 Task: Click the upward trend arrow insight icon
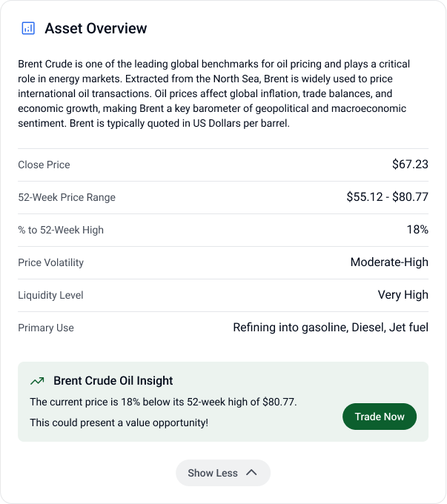[x=37, y=381]
